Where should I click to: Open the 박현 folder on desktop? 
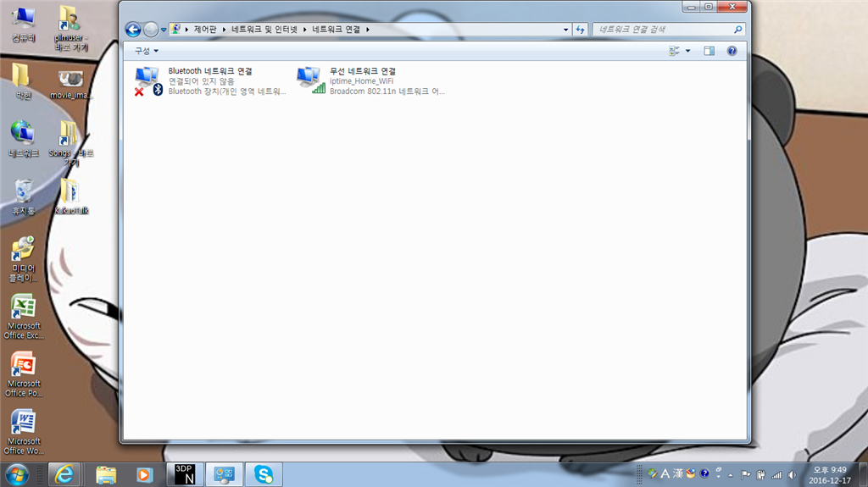pyautogui.click(x=22, y=80)
